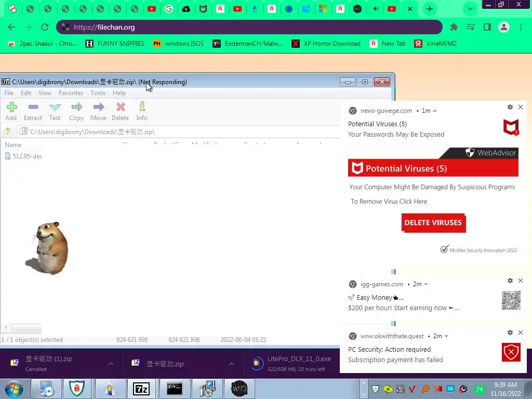Expand the www.okwiththate.quest notification chevron

click(446, 336)
